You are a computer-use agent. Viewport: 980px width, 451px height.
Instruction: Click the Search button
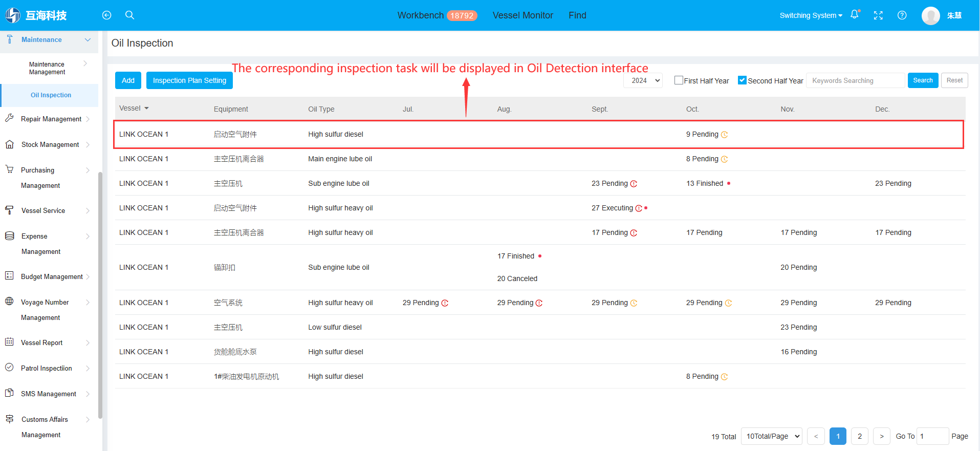click(923, 80)
